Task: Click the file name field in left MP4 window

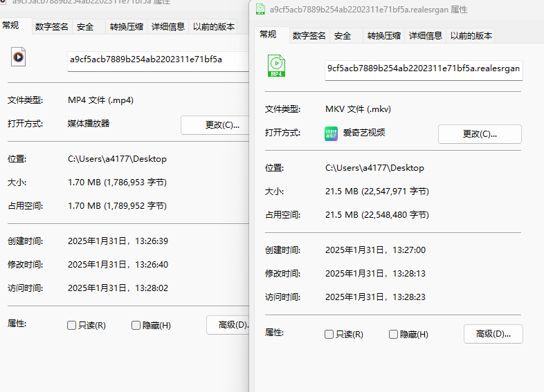Action: click(x=158, y=62)
